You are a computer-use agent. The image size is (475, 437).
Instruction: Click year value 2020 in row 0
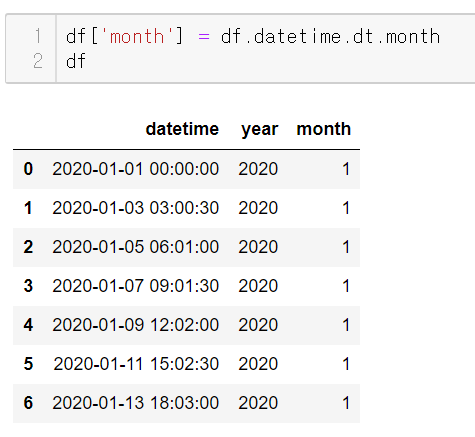click(258, 169)
